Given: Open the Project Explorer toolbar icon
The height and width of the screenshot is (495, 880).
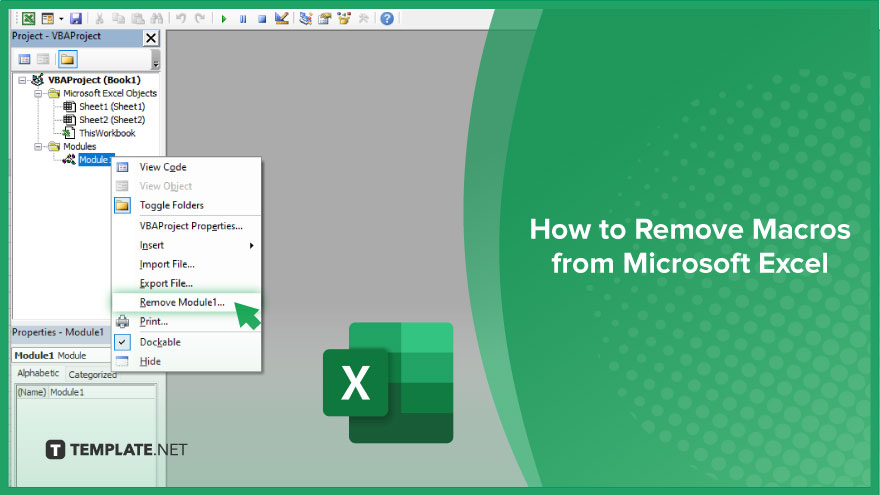Looking at the screenshot, I should click(305, 19).
